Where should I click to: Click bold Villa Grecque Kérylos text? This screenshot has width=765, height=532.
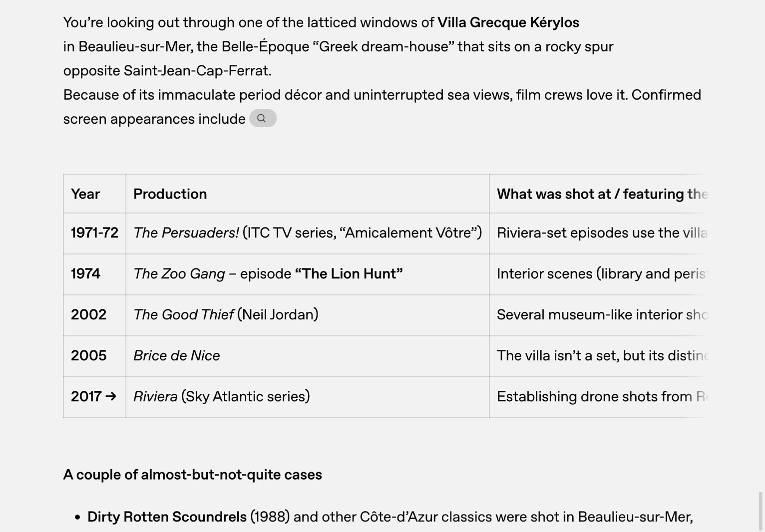click(508, 22)
